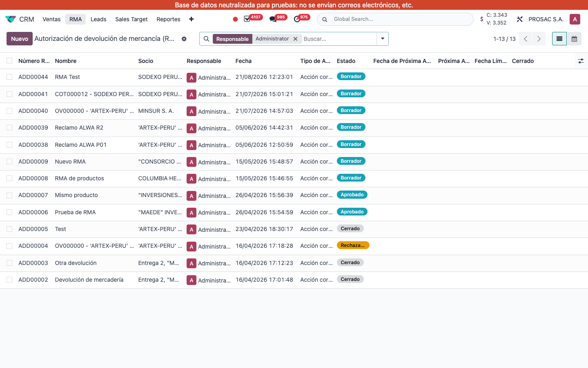Open the debug tools wrench icon
588x368 pixels.
[520, 19]
